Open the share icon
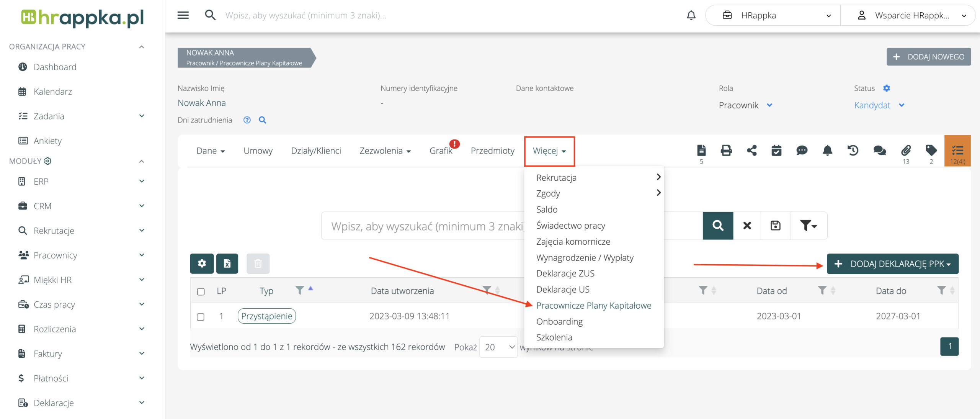The image size is (980, 419). (x=751, y=150)
